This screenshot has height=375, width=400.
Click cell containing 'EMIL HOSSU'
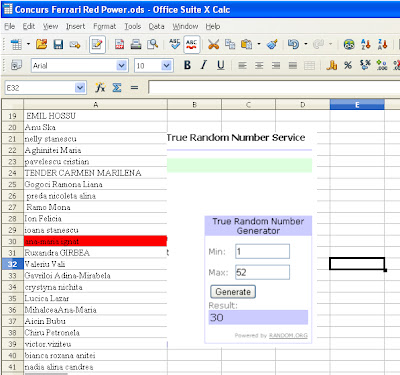(x=95, y=116)
